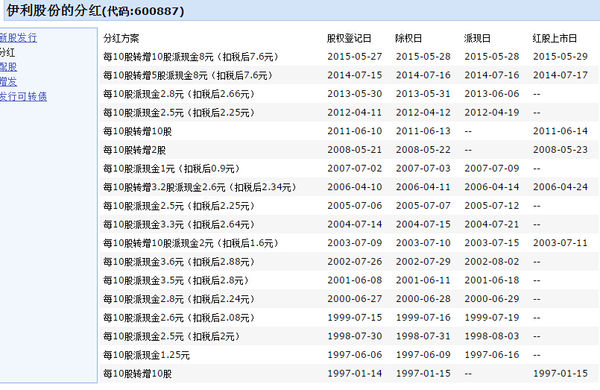Image resolution: width=600 pixels, height=390 pixels.
Task: Click record date 2013-05-30
Action: 355,94
